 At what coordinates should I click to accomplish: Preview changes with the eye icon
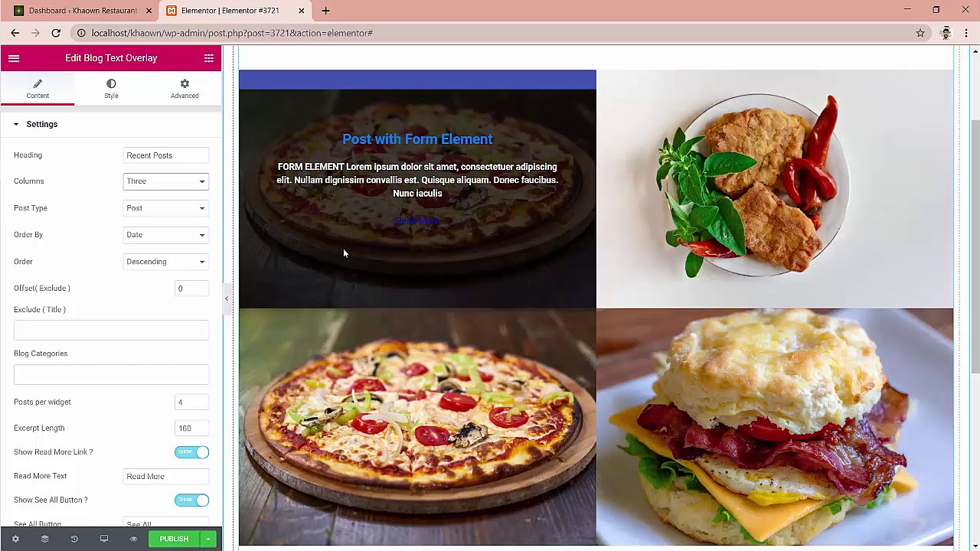click(x=133, y=539)
